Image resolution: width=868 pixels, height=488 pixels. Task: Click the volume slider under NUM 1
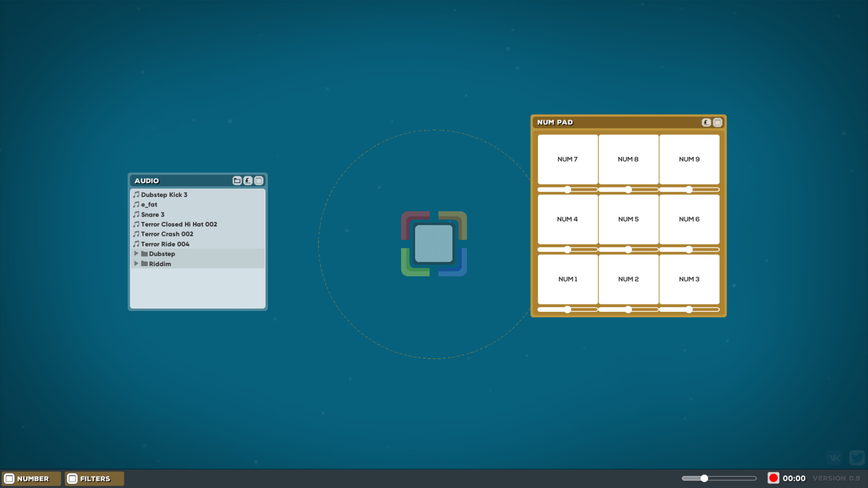(567, 310)
